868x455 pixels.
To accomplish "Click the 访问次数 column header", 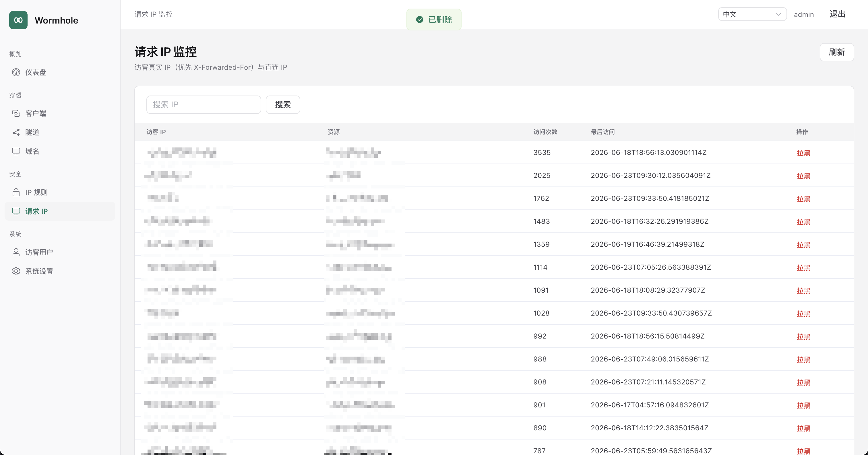I will tap(545, 132).
